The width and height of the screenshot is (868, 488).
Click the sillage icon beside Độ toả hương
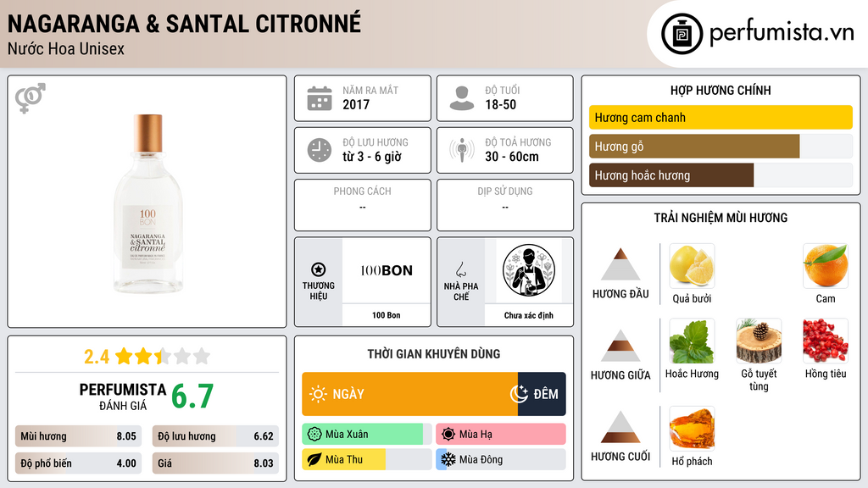[462, 150]
